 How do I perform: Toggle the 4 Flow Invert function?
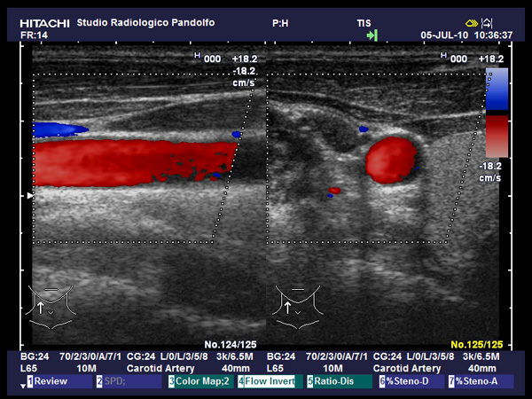click(270, 381)
